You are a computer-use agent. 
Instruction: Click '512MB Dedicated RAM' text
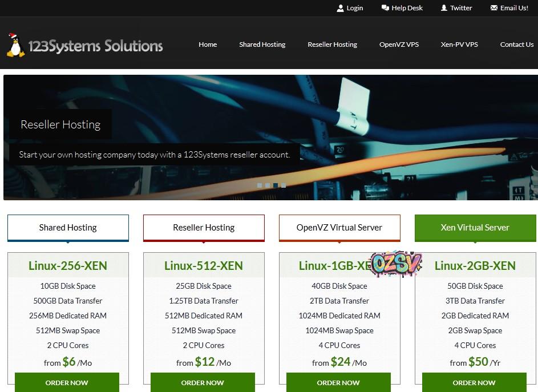coord(204,316)
